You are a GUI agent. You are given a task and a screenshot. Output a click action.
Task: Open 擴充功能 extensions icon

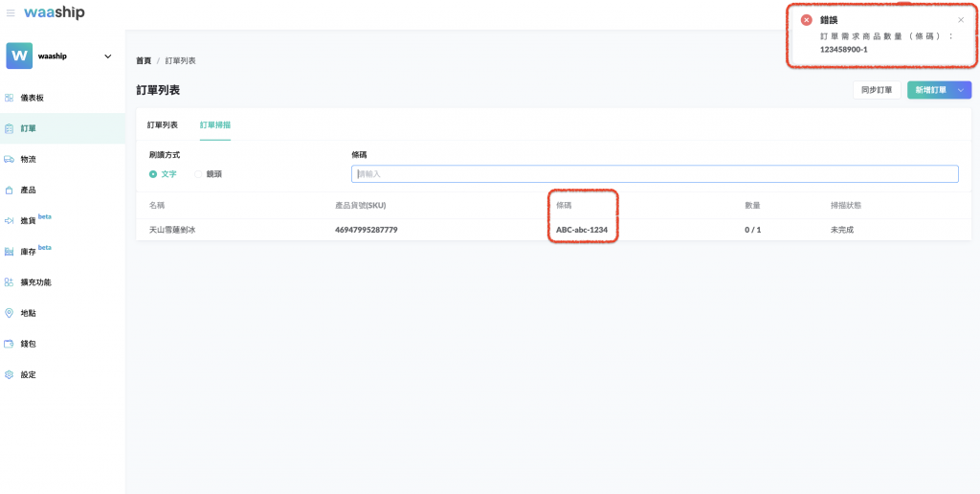click(9, 282)
